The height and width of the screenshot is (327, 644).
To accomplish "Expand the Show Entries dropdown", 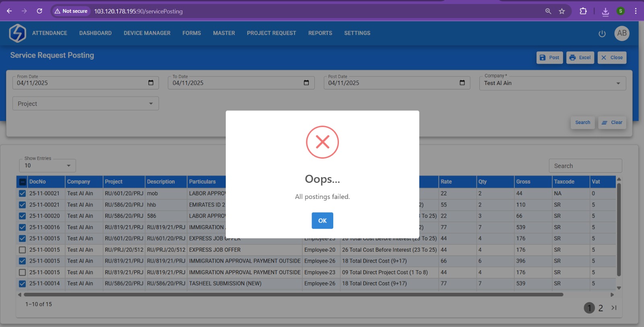I will 68,166.
